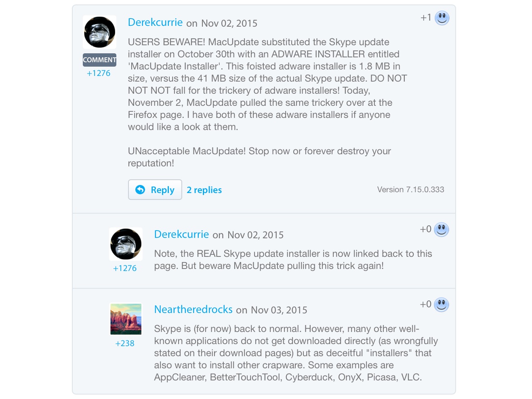Click the +0 vote count on Neartheredrocks' reply
The image size is (532, 399).
[425, 304]
